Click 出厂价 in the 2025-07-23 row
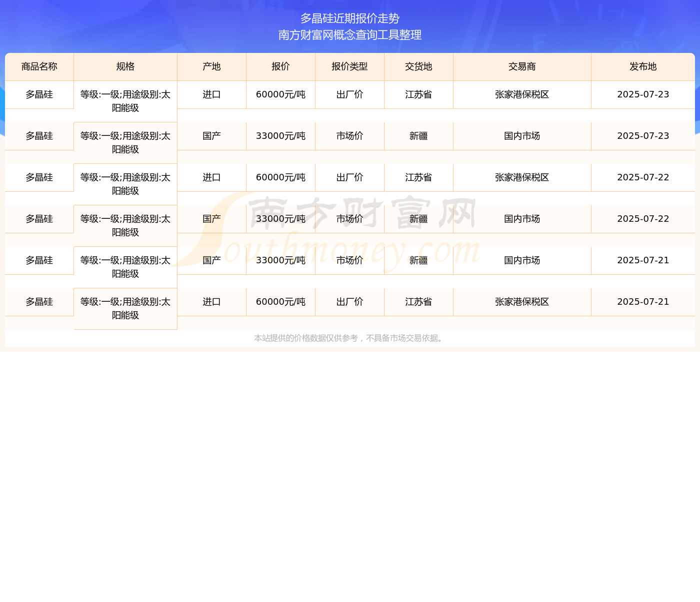This screenshot has width=700, height=602. coord(349,94)
